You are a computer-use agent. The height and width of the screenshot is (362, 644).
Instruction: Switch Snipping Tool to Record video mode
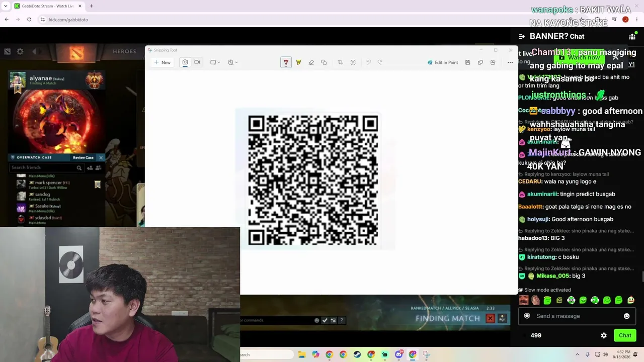click(197, 62)
